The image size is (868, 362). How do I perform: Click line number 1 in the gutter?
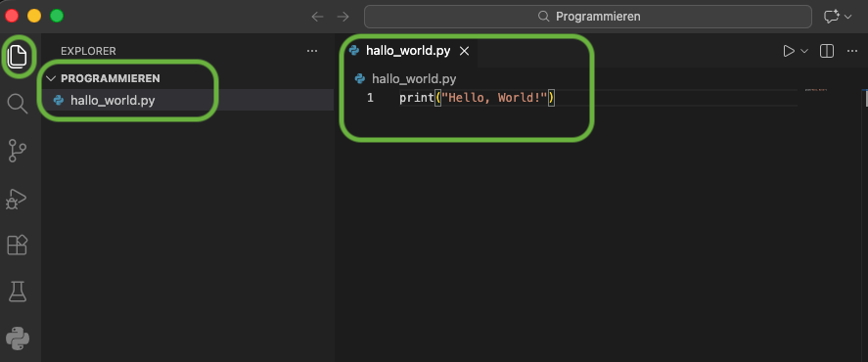[370, 98]
